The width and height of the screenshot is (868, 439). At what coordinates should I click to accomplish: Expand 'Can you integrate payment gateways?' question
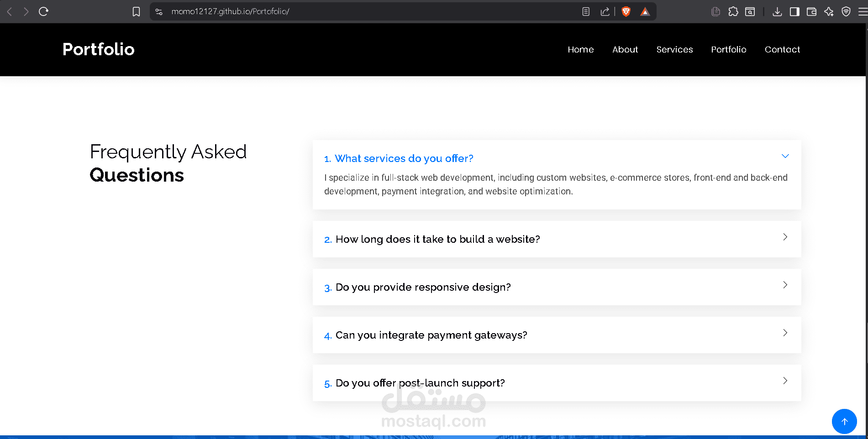(x=557, y=335)
